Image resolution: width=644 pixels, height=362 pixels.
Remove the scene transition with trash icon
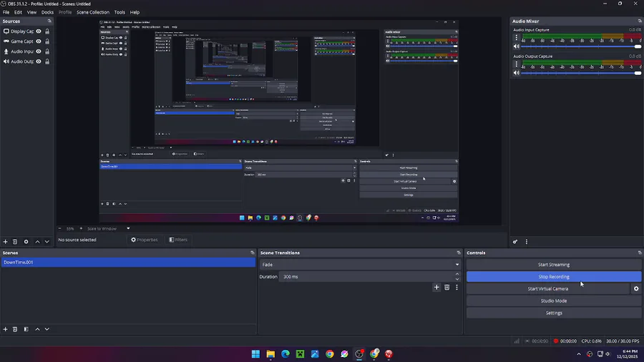(x=447, y=288)
